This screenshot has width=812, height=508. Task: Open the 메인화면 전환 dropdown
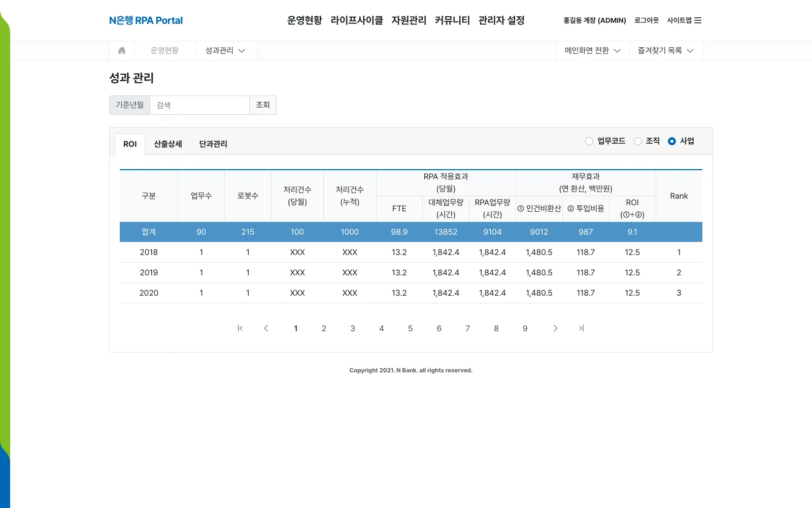pos(593,50)
